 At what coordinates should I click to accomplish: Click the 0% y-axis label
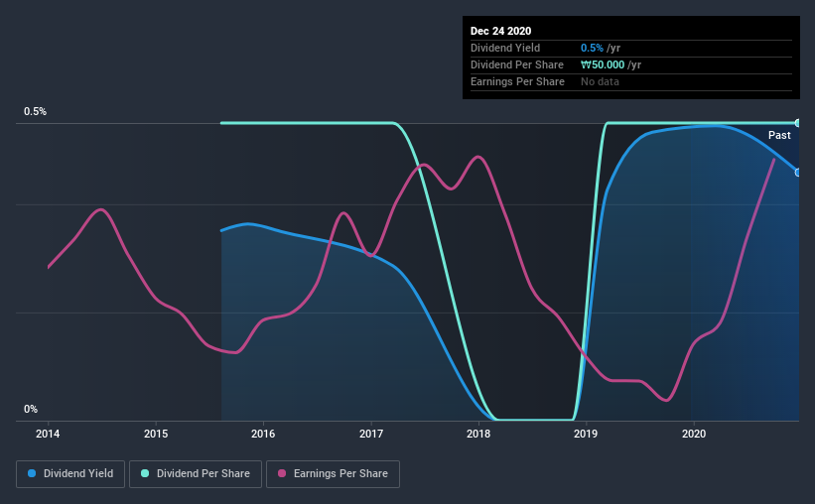31,410
